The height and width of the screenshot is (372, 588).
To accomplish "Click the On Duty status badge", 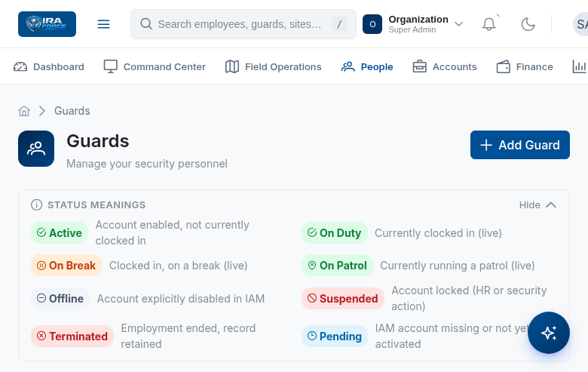I will point(335,232).
